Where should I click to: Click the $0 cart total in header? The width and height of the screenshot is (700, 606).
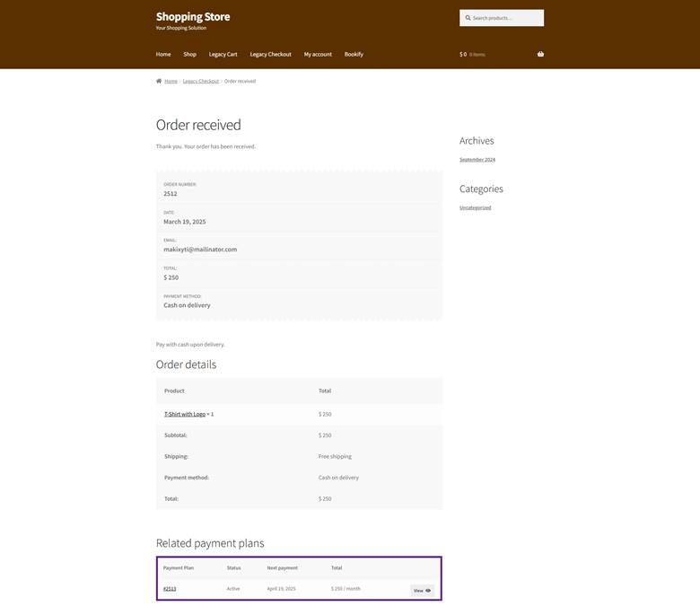point(463,54)
